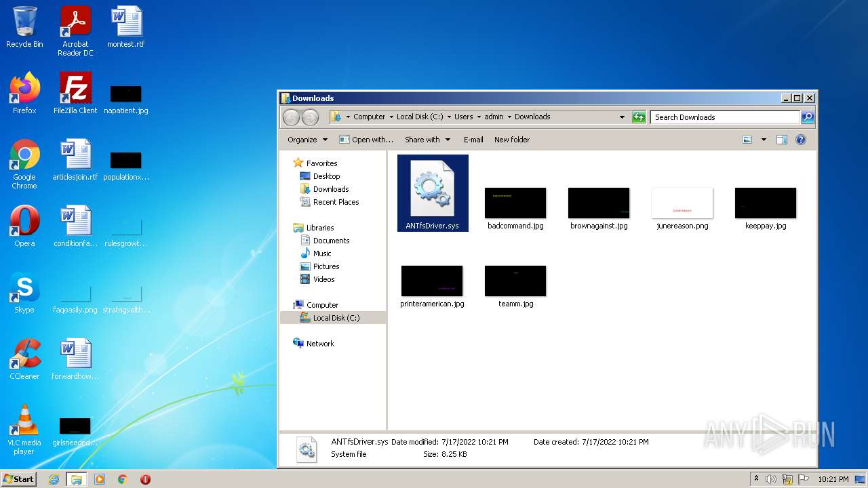
Task: Open Videos library
Action: (x=317, y=279)
